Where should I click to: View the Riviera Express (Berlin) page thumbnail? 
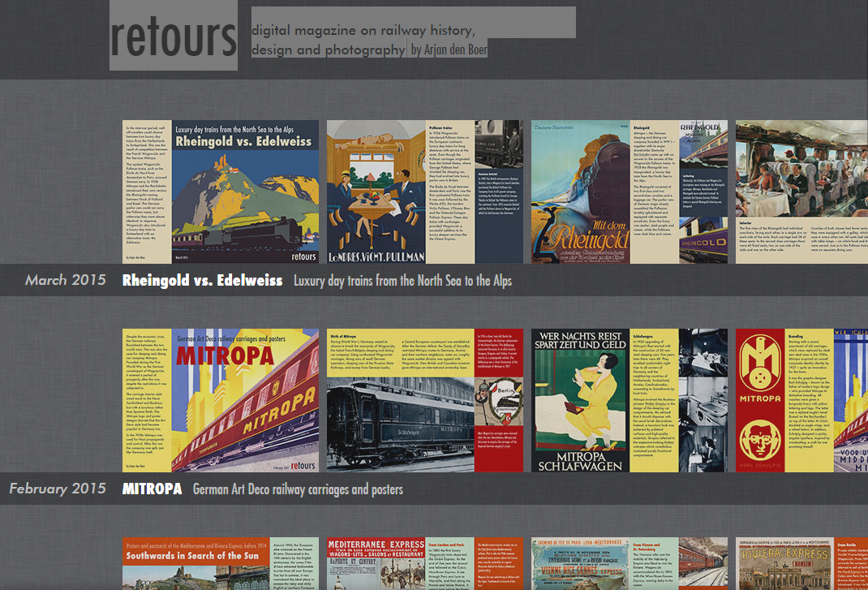click(801, 563)
